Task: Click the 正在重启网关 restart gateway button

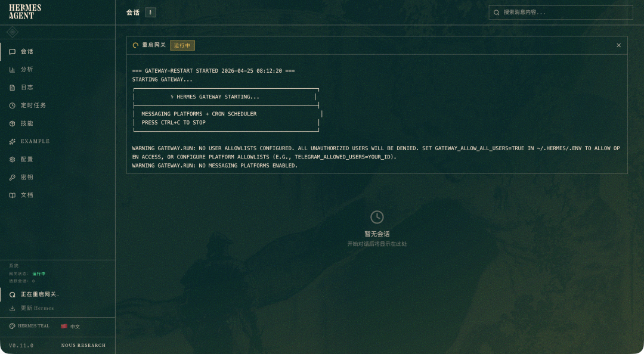Action: click(x=57, y=294)
